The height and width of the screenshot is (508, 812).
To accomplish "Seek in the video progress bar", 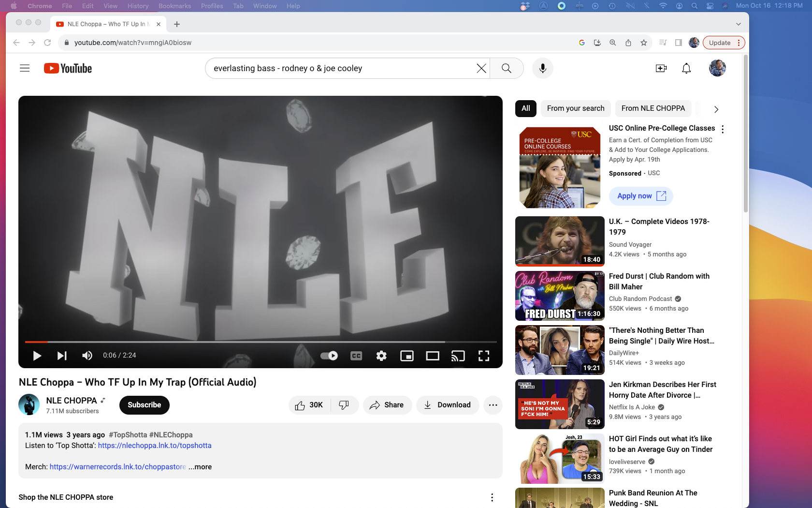I will (x=261, y=342).
